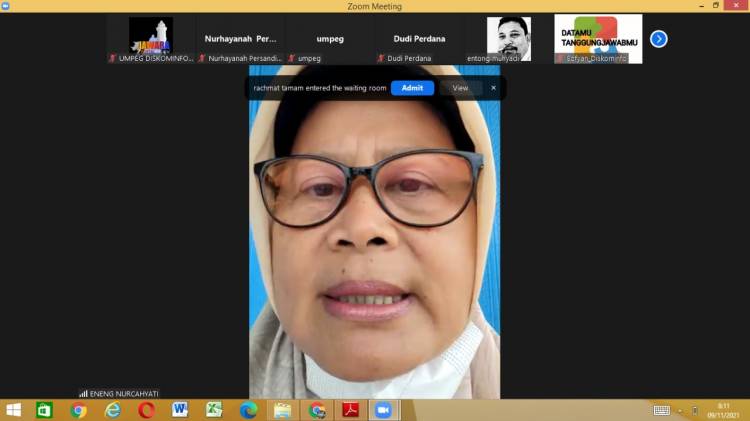
Task: Click the Zoom icon in the title bar
Action: (x=5, y=6)
